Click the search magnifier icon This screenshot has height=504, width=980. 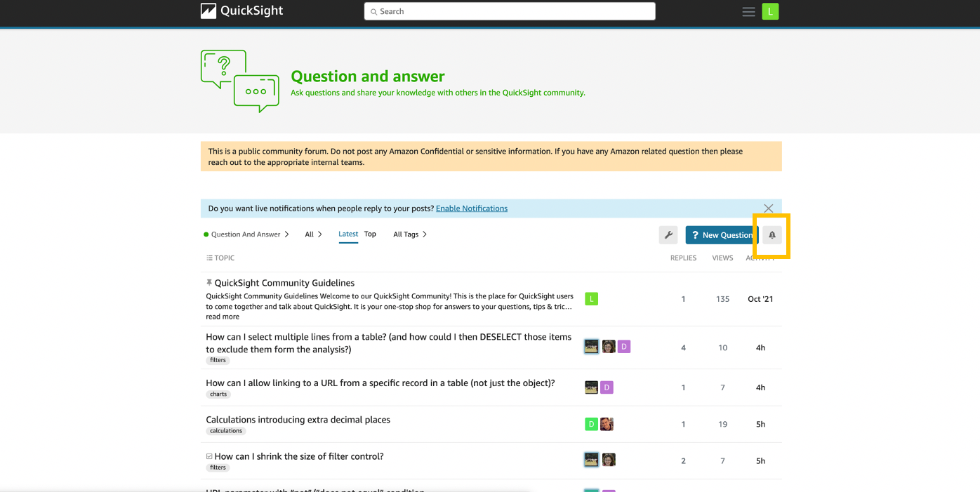click(374, 12)
